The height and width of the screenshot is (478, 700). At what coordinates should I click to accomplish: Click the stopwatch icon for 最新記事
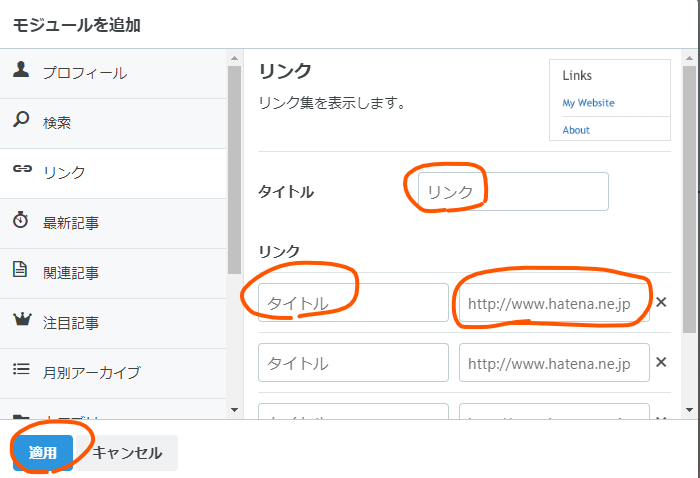coord(21,220)
